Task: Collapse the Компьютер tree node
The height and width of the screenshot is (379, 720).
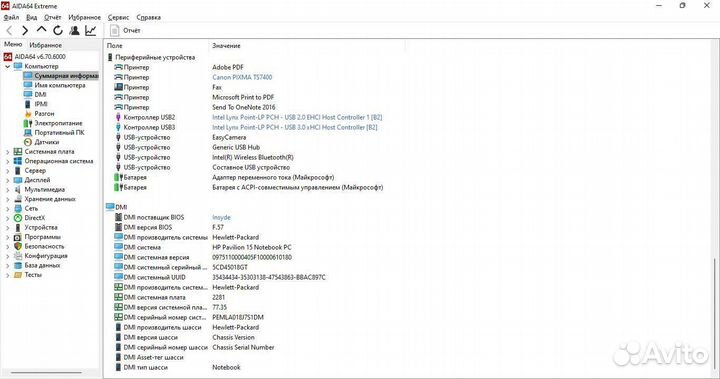Action: [x=7, y=66]
